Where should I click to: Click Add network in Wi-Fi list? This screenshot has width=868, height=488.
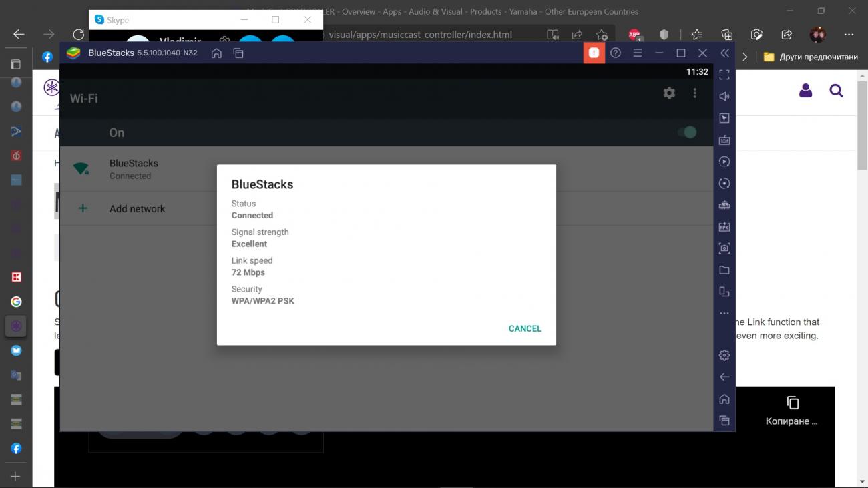click(386, 208)
